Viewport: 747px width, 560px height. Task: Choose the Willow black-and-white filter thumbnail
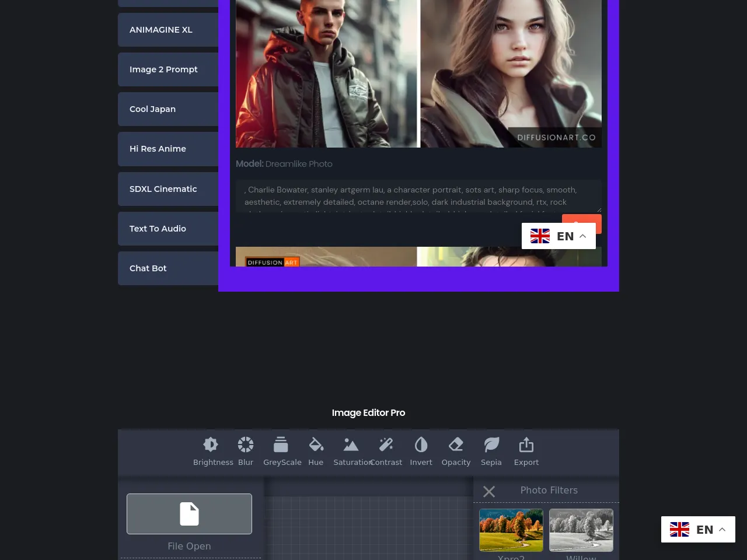click(581, 530)
